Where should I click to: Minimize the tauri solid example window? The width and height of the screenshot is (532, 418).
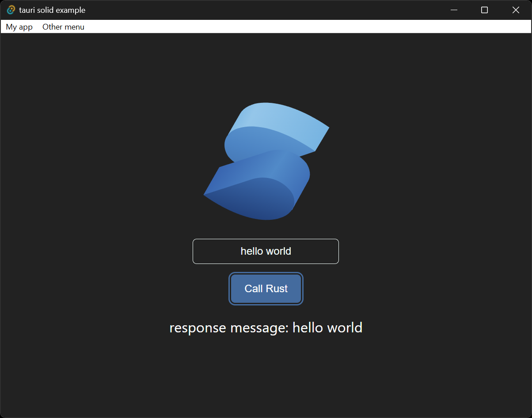(454, 10)
